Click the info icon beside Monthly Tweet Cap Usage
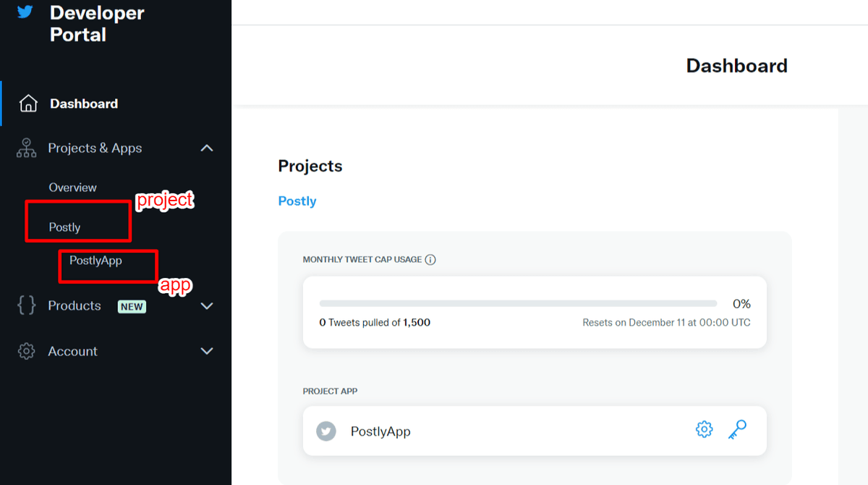This screenshot has width=868, height=485. click(x=430, y=259)
